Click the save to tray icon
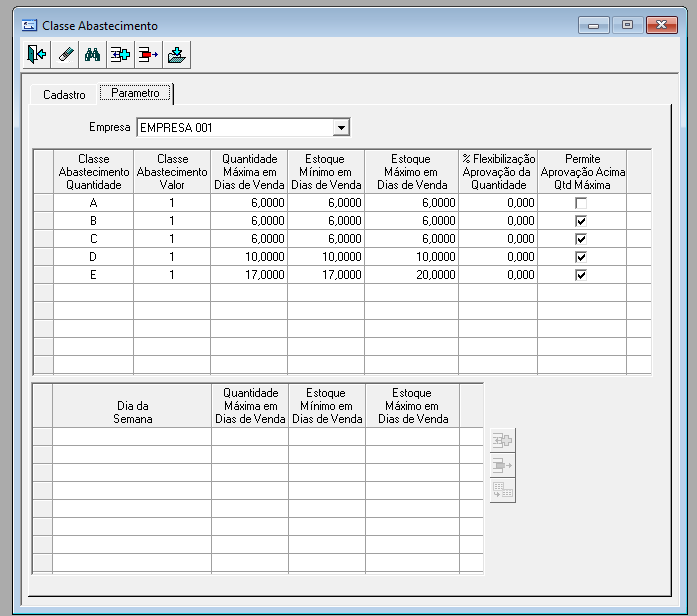Image resolution: width=697 pixels, height=616 pixels. (x=176, y=55)
